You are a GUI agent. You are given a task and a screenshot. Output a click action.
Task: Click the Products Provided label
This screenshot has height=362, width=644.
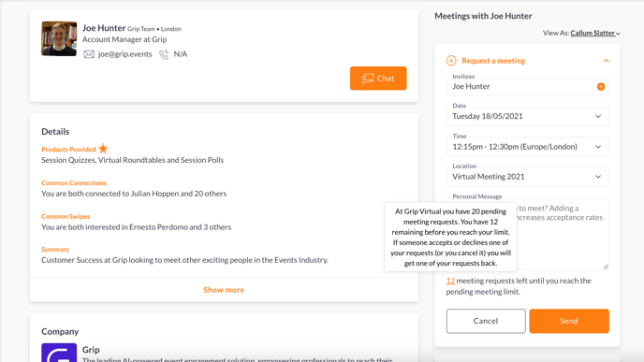68,150
